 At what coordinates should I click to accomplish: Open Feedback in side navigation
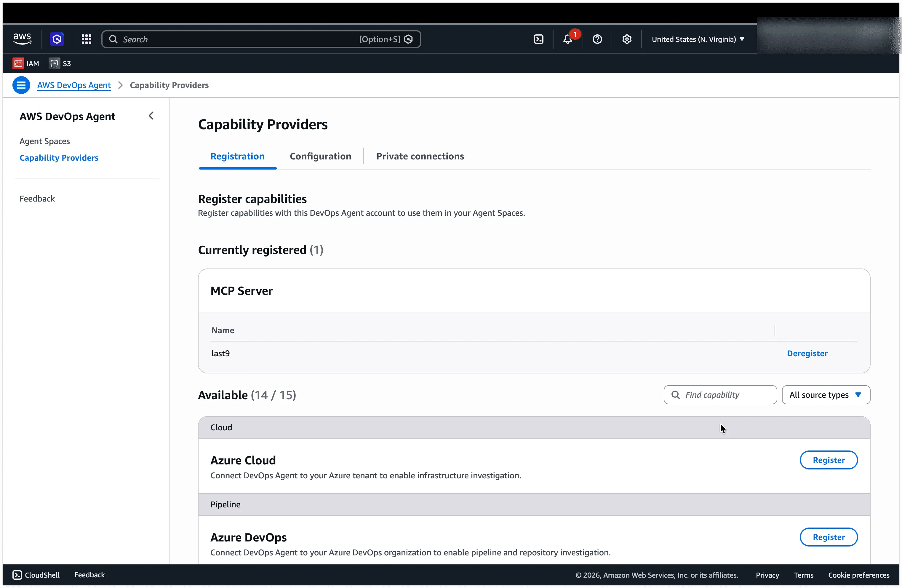click(x=37, y=199)
